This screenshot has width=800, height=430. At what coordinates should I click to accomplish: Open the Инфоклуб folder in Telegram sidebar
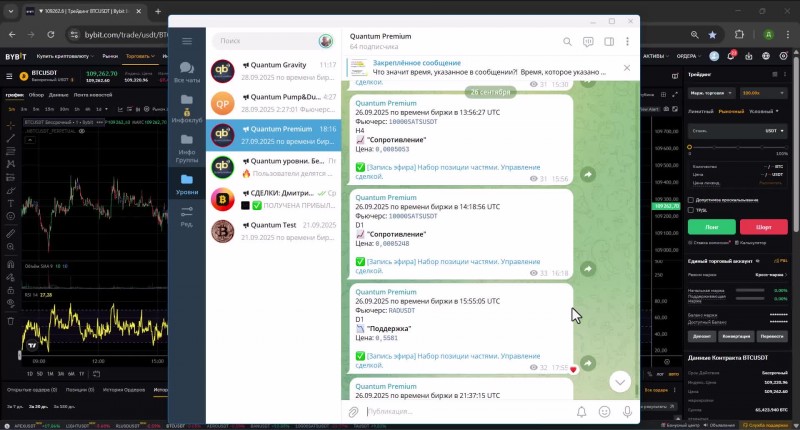click(x=187, y=108)
